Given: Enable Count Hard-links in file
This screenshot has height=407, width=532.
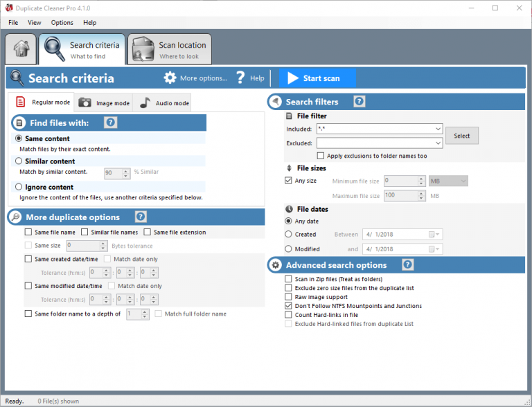Looking at the screenshot, I should pyautogui.click(x=288, y=314).
